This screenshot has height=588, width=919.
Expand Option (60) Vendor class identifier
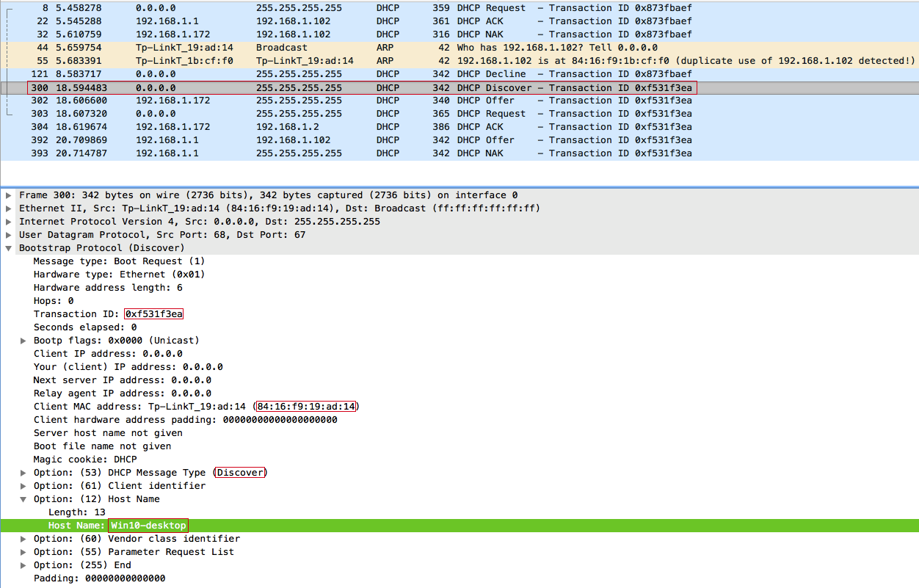click(23, 539)
